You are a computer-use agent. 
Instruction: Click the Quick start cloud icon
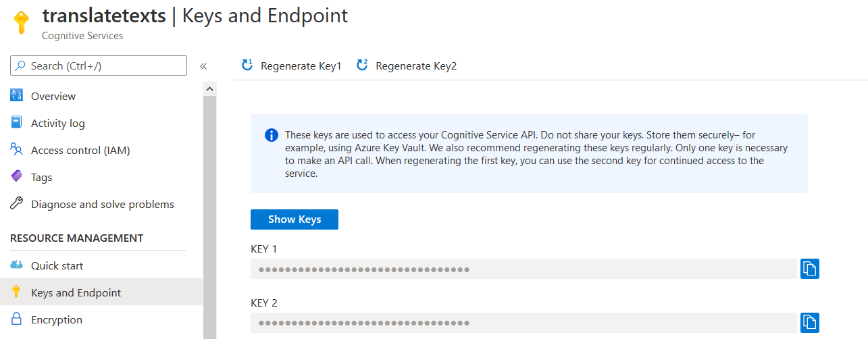click(17, 265)
